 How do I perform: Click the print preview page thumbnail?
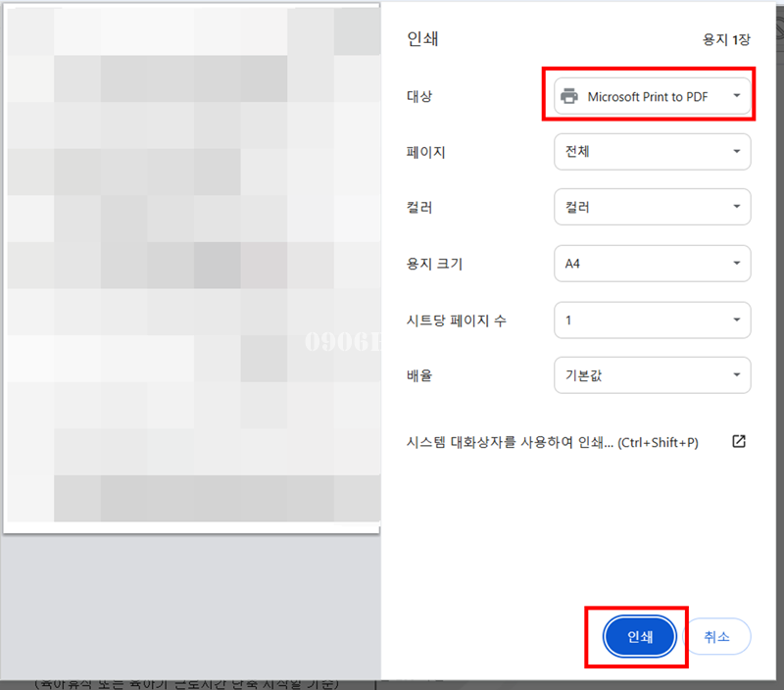pos(192,268)
